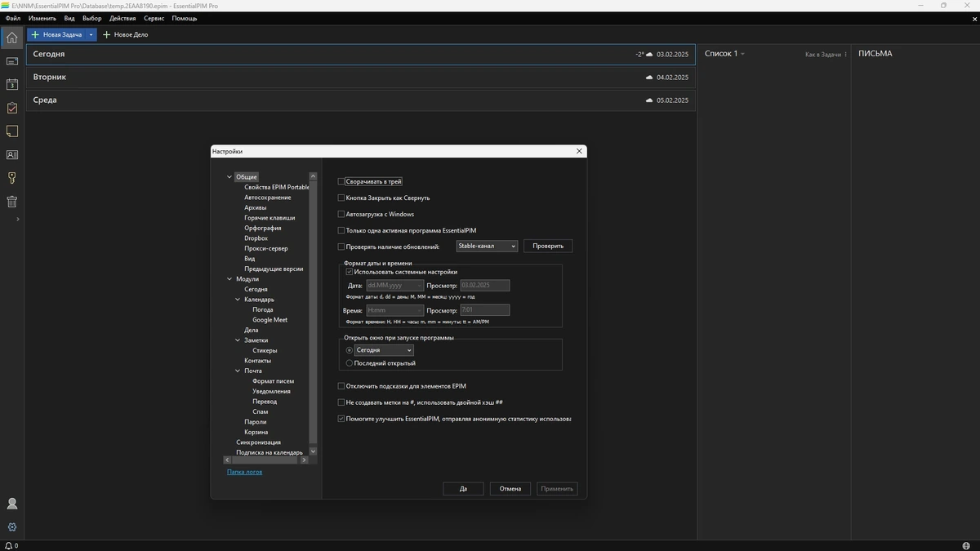Image resolution: width=980 pixels, height=551 pixels.
Task: Open the Notes module in sidebar
Action: (x=11, y=131)
